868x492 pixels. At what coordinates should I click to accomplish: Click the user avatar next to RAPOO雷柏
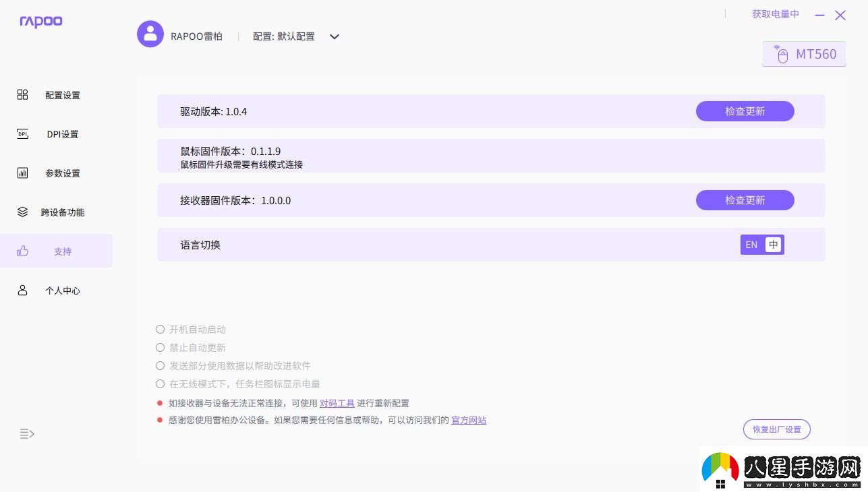150,34
